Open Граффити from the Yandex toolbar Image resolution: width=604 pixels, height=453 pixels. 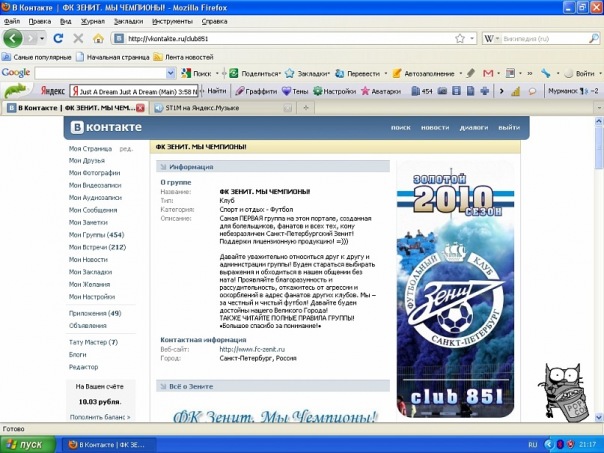tap(258, 90)
